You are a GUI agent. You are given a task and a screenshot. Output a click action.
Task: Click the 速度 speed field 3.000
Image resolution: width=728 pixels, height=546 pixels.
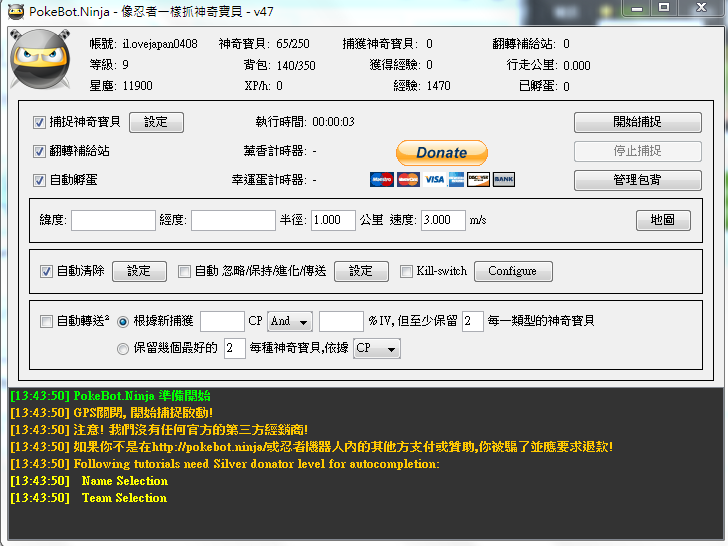coord(443,220)
